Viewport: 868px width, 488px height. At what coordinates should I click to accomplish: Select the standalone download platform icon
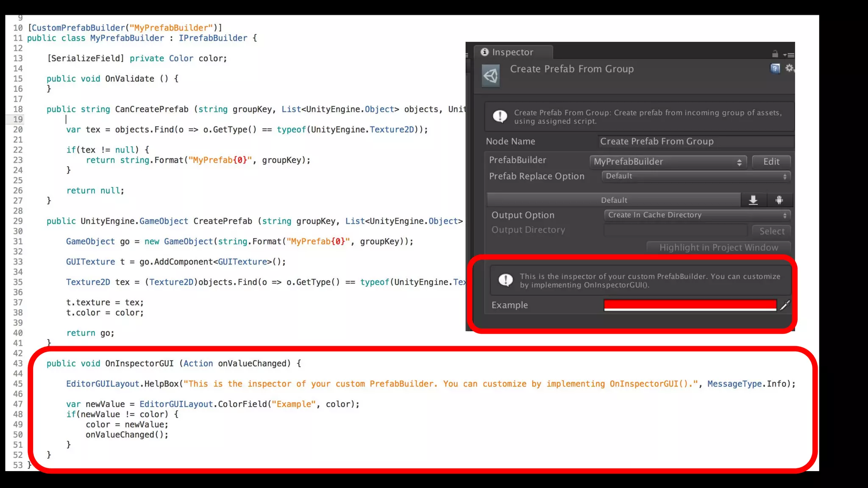[753, 200]
